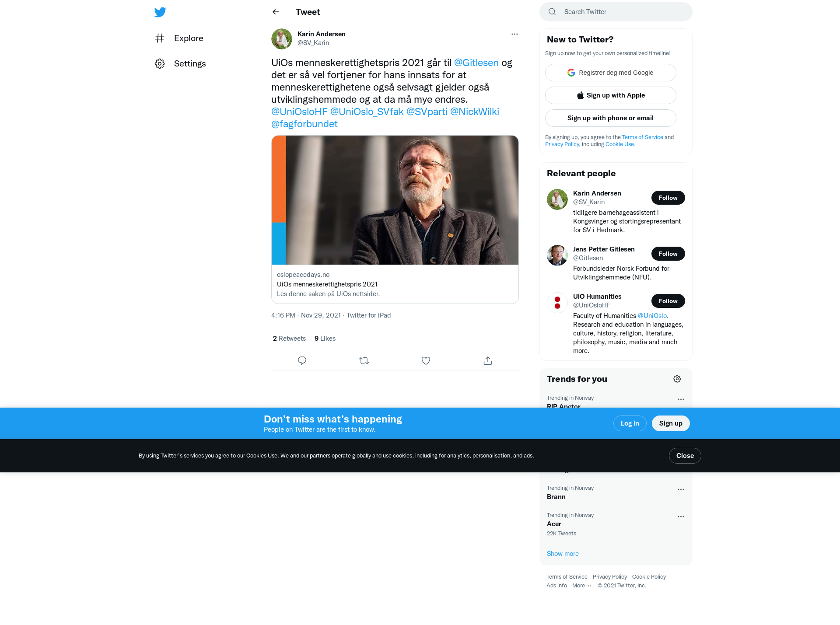840x625 pixels.
Task: Close the cookies notice banner
Action: coord(685,456)
